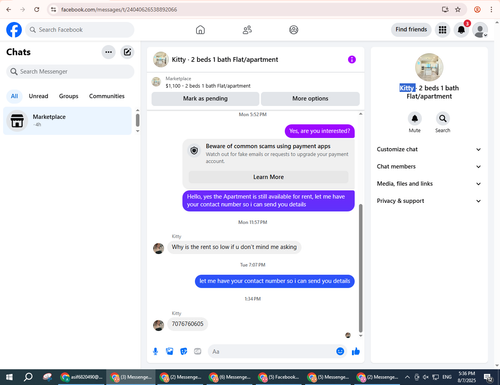Send a thumbs-up like
Image resolution: width=500 pixels, height=385 pixels.
[356, 351]
